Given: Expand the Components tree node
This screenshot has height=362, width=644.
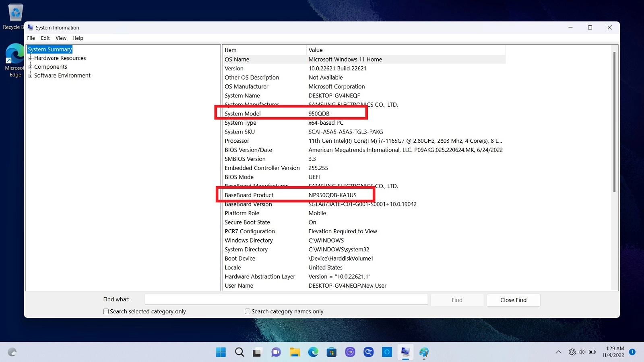Looking at the screenshot, I should click(30, 67).
